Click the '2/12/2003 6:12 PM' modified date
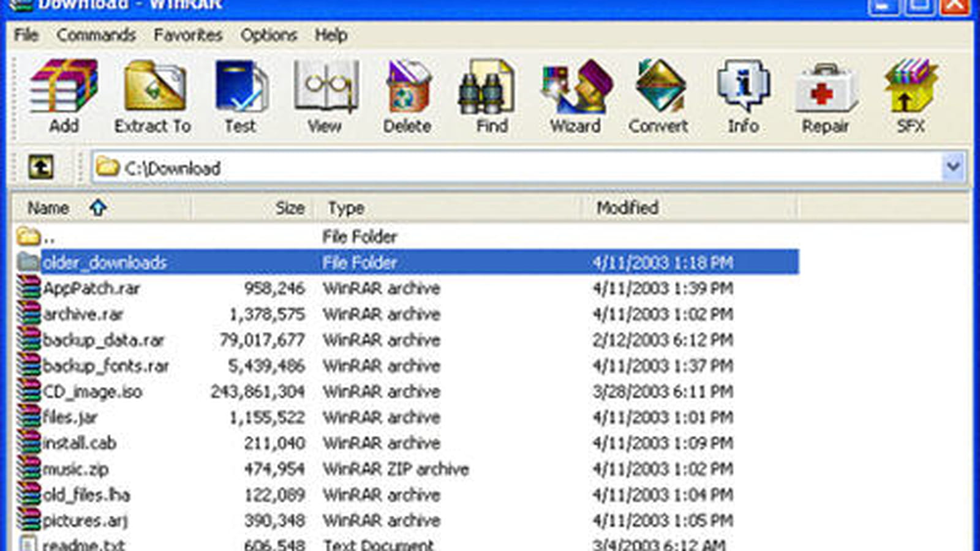The width and height of the screenshot is (980, 551). pos(663,340)
